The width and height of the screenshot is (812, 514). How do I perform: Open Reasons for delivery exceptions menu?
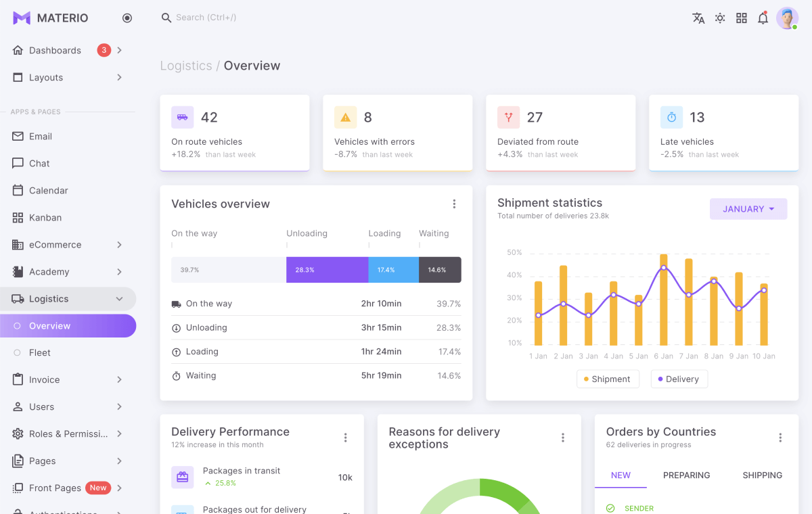[563, 438]
